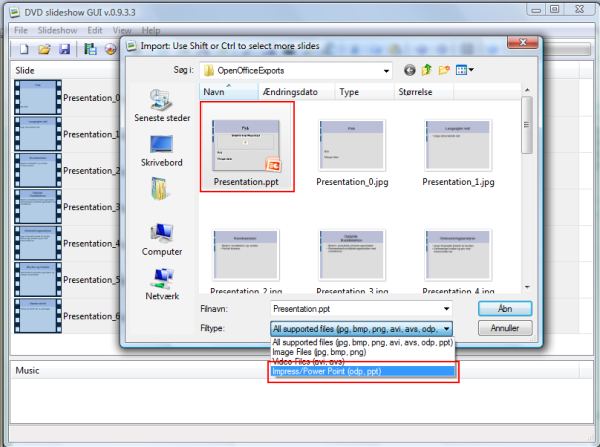Open the Help menu
Image resolution: width=600 pixels, height=447 pixels.
tap(151, 30)
